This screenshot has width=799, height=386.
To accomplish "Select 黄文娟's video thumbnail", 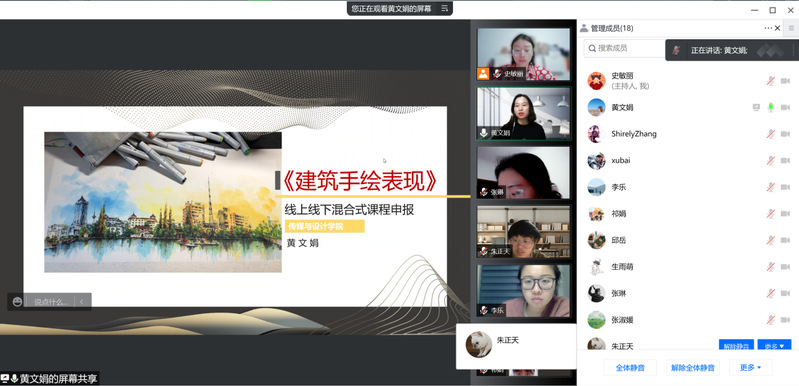I will coord(523,113).
